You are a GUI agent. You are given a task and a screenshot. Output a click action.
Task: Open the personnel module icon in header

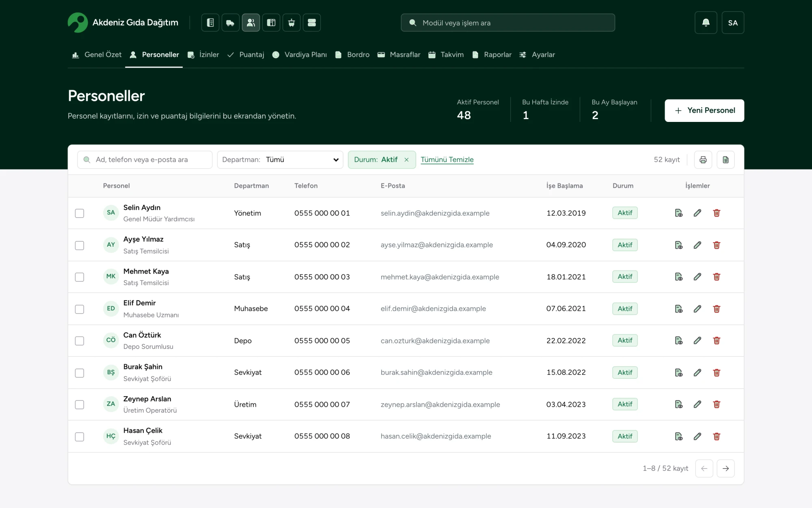[251, 22]
